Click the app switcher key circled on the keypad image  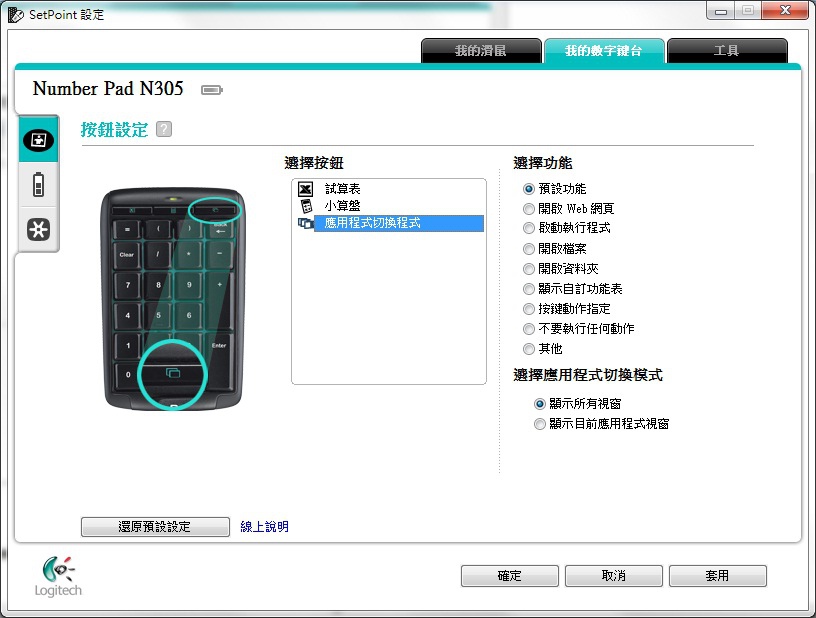pos(173,373)
